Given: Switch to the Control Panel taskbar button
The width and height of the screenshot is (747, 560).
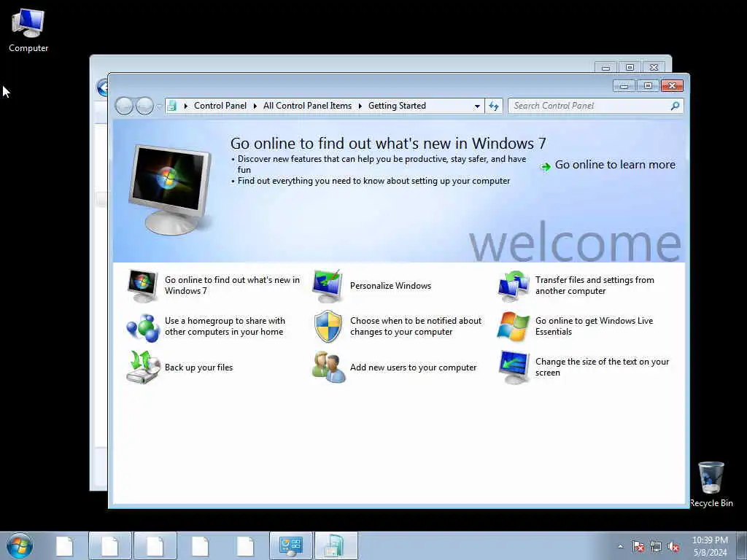Looking at the screenshot, I should (290, 545).
